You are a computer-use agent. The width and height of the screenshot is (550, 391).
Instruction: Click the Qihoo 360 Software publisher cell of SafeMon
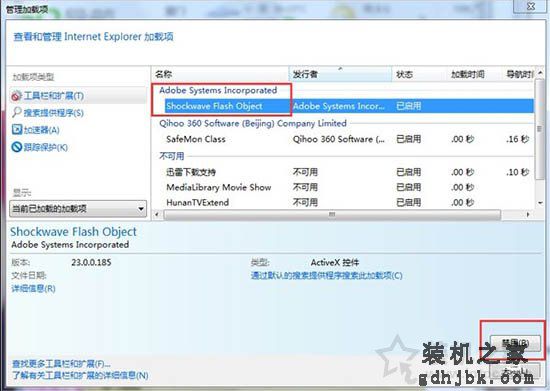338,139
